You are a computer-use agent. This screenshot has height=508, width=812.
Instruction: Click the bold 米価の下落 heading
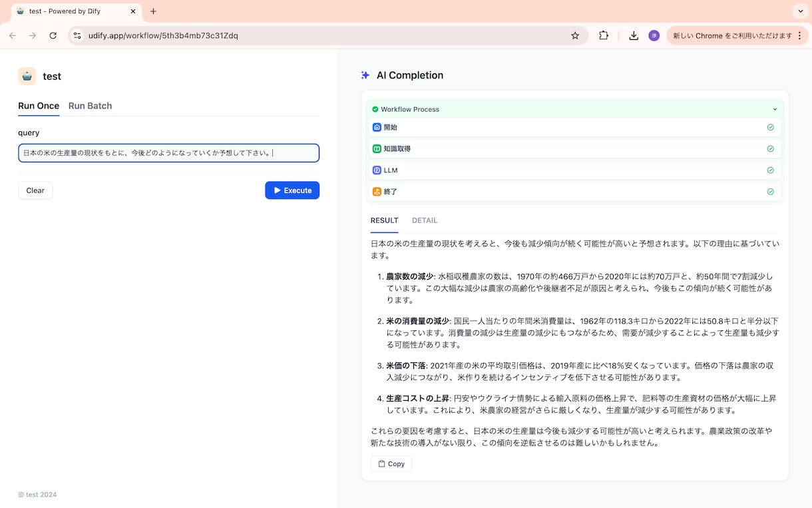point(406,366)
